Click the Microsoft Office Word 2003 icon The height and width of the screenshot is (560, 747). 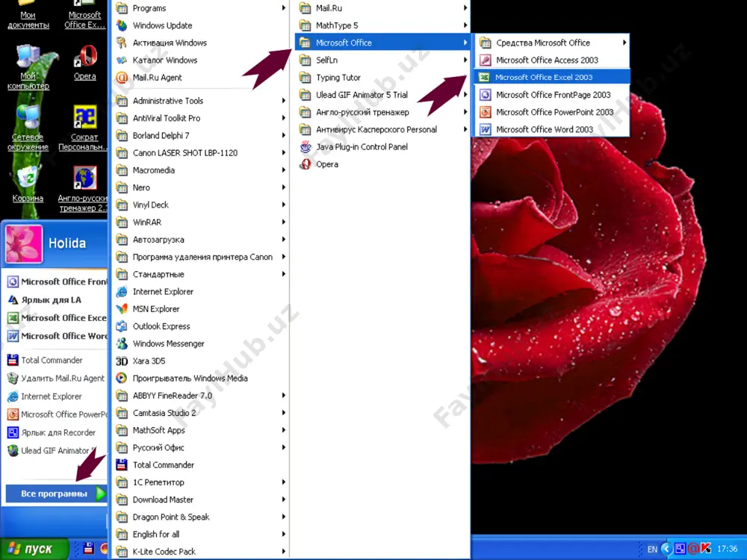485,129
